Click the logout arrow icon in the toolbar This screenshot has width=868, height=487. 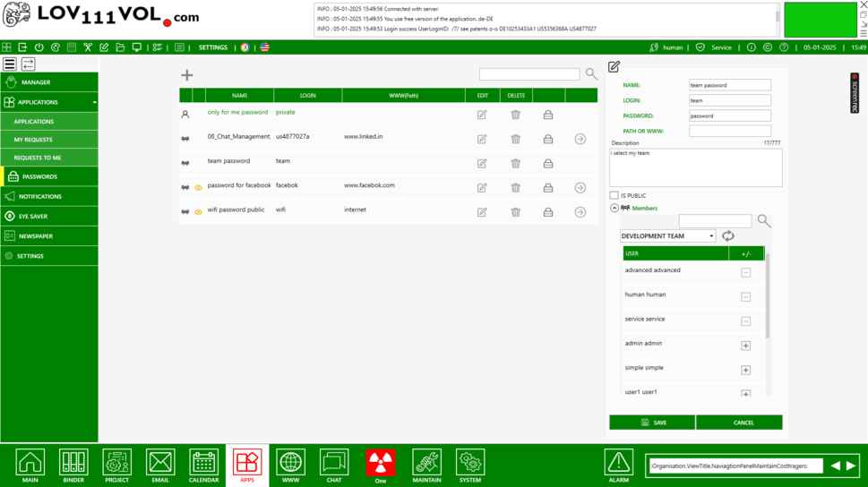click(x=22, y=47)
